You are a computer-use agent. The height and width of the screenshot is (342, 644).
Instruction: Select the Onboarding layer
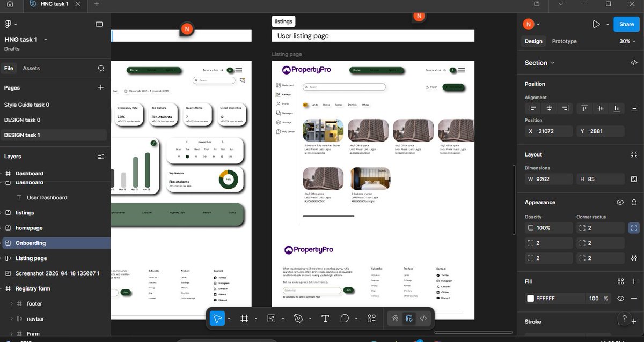(55, 243)
